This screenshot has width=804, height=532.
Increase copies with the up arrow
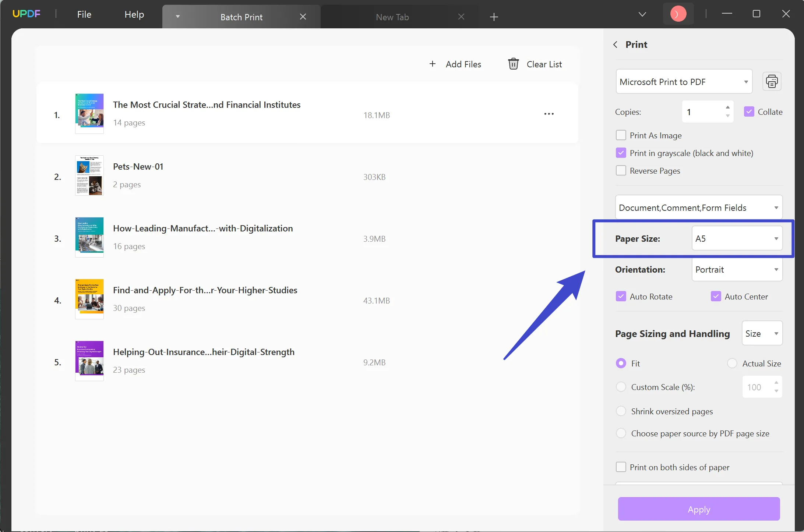coord(727,107)
